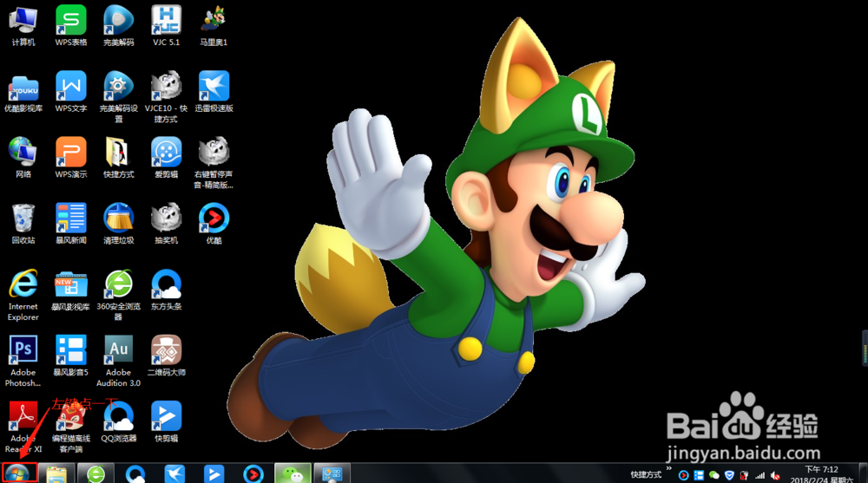Select the 完美解码 player desktop icon
This screenshot has width=868, height=483.
coord(118,25)
